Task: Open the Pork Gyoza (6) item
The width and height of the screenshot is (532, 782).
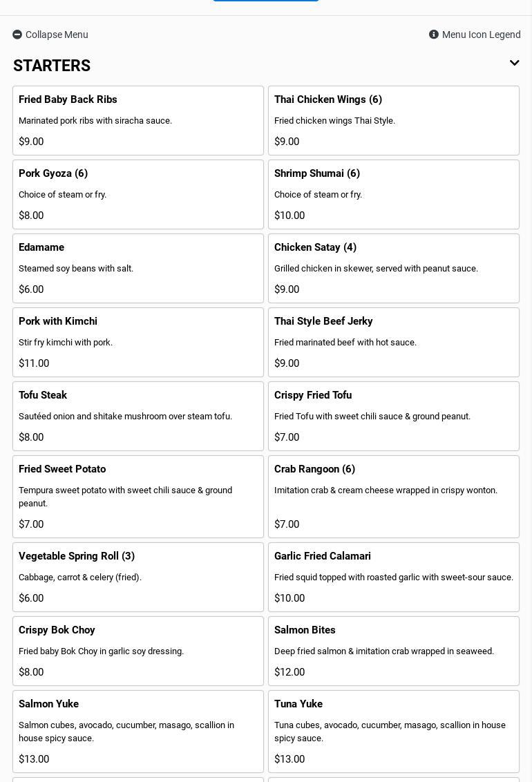Action: [x=138, y=194]
